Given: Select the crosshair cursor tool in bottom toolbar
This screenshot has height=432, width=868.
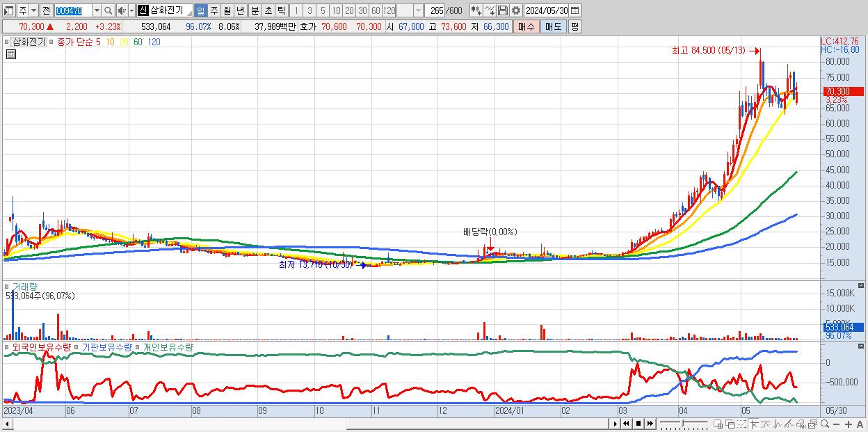Looking at the screenshot, I should pos(755,424).
